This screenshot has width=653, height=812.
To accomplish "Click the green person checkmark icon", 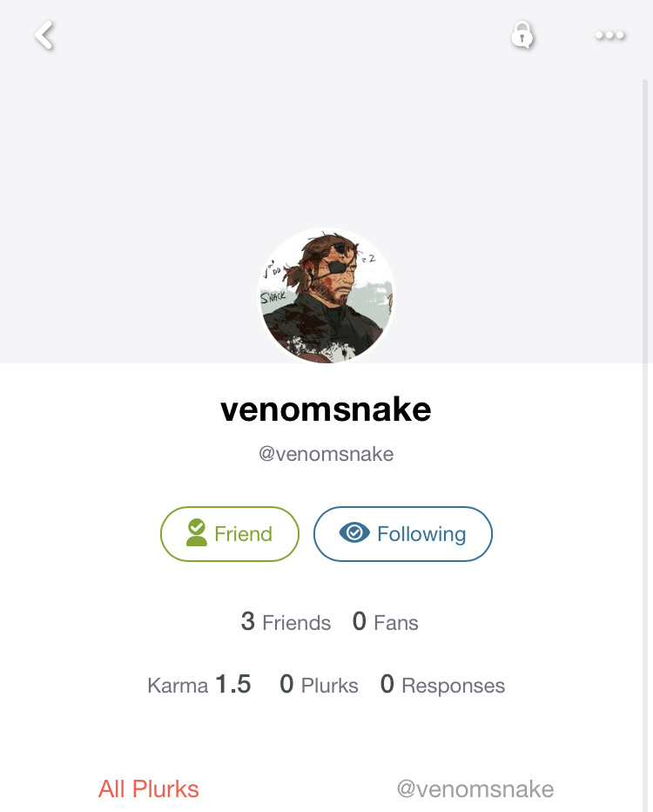I will (197, 532).
